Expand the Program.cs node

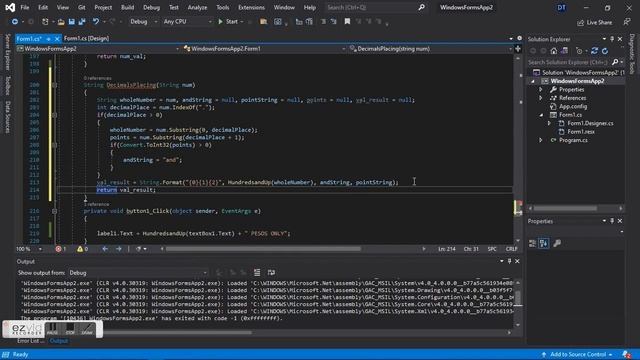click(x=541, y=140)
